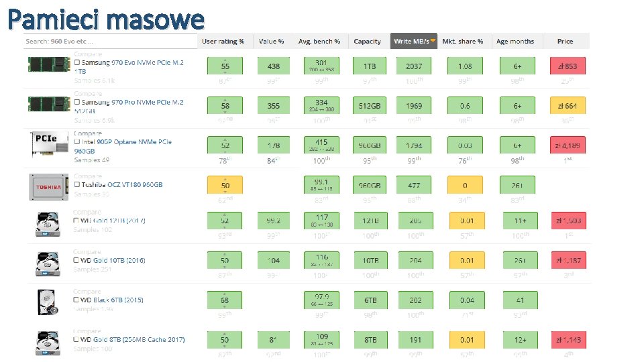This screenshot has width=644, height=362.
Task: Click Compare label above WD Black 6TB
Action: 87,292
